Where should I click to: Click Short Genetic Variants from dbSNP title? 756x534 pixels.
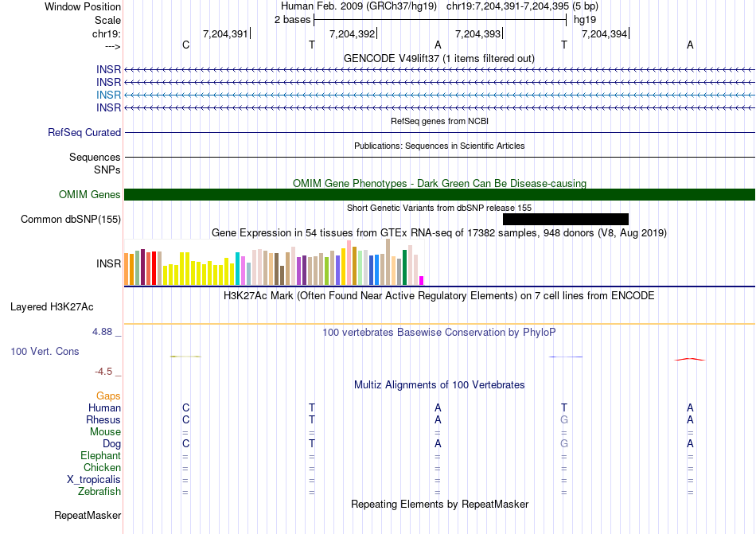(x=439, y=208)
